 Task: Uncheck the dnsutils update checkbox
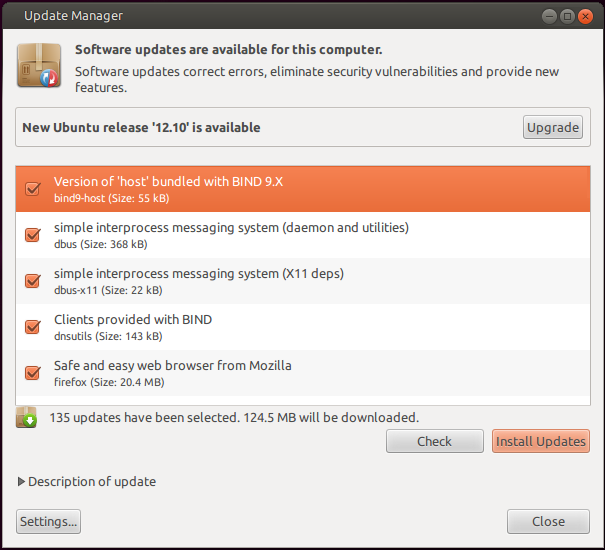[x=33, y=327]
